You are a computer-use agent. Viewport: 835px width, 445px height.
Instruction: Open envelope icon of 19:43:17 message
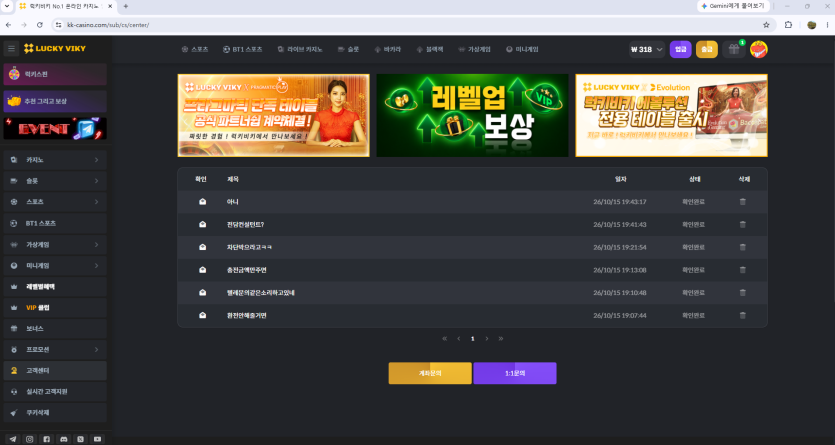202,202
